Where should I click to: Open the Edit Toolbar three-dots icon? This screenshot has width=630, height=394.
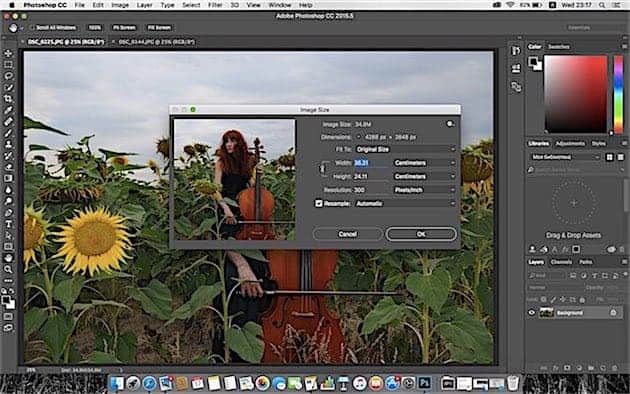pos(8,280)
